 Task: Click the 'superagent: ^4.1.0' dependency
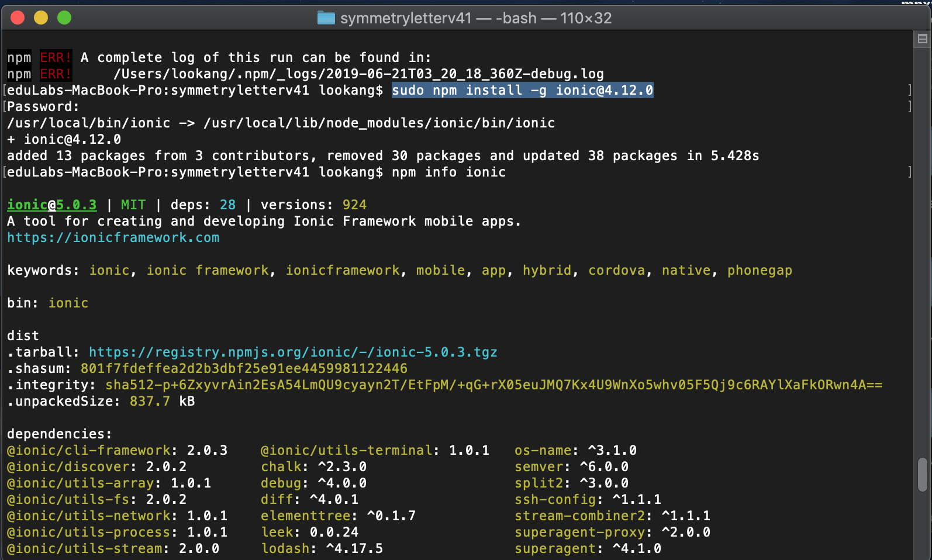tap(588, 549)
